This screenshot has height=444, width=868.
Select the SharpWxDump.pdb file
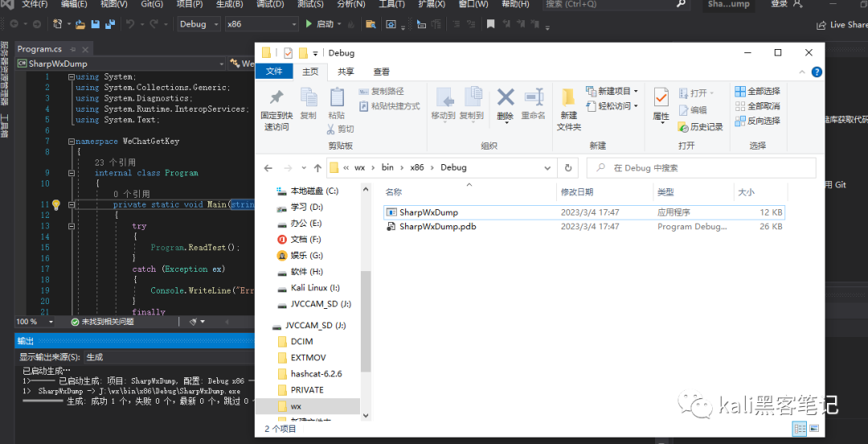coord(584,227)
